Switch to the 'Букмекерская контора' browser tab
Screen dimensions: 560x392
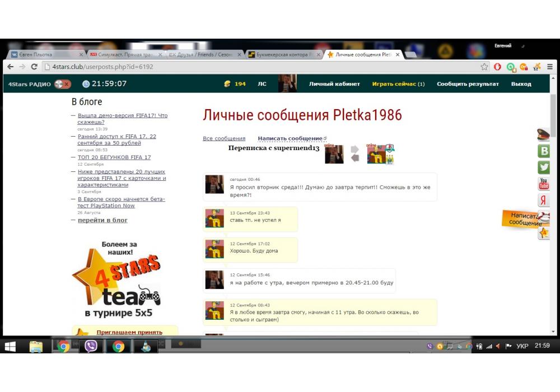[284, 55]
